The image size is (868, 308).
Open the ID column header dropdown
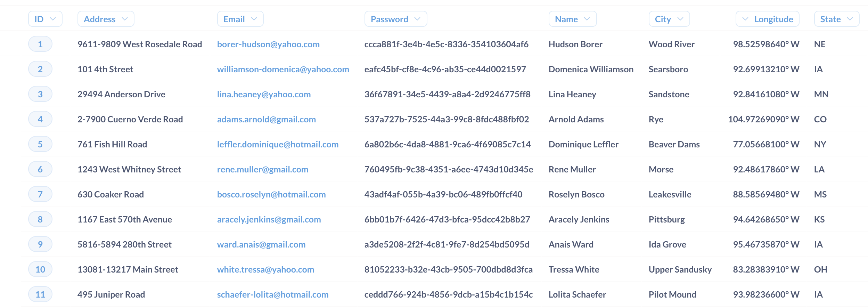pyautogui.click(x=45, y=19)
